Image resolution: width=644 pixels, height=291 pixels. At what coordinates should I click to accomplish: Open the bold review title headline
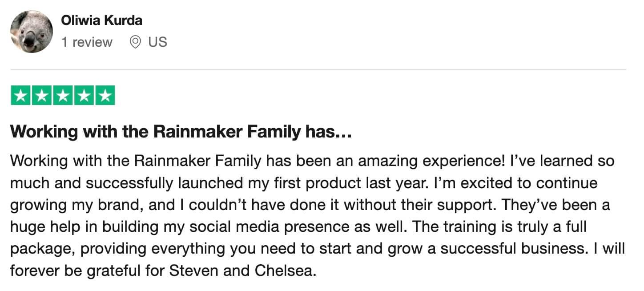(x=181, y=132)
